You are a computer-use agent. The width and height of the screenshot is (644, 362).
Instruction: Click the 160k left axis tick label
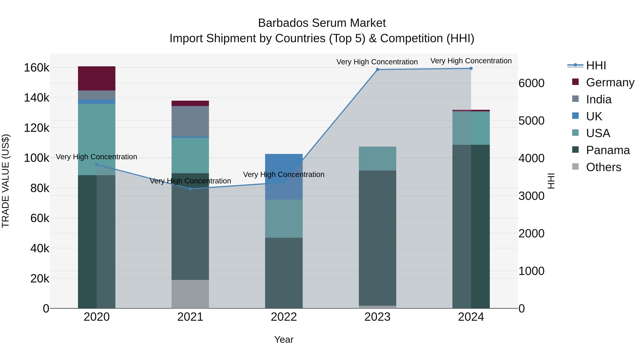point(36,68)
